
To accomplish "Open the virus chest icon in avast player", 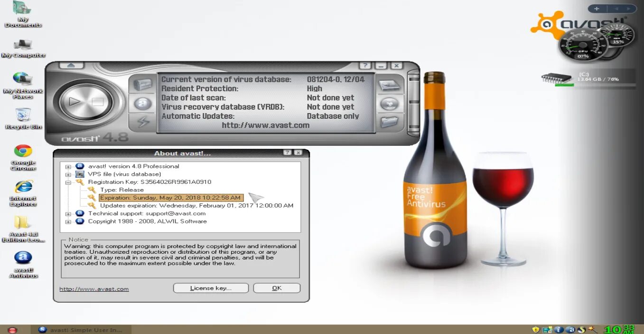I will point(142,85).
